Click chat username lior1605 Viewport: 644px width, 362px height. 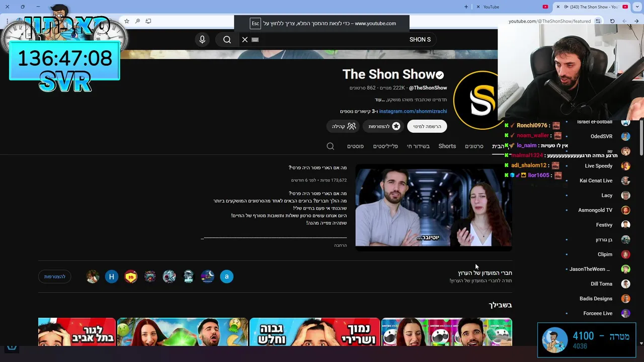point(538,175)
